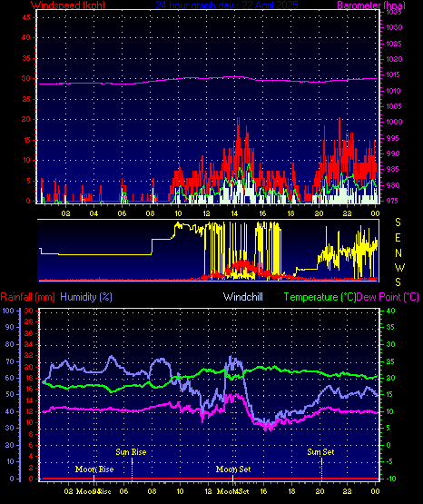Click the 1035 barometer axis value

394,13
